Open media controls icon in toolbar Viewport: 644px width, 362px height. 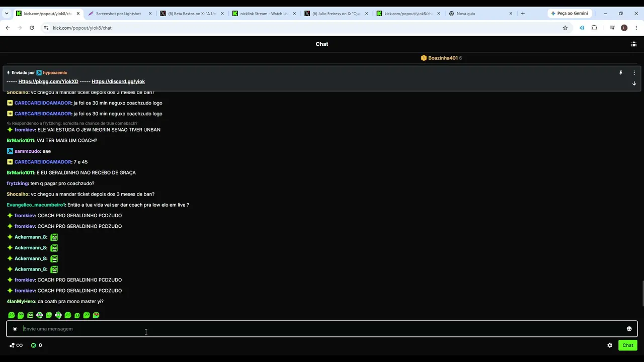612,28
